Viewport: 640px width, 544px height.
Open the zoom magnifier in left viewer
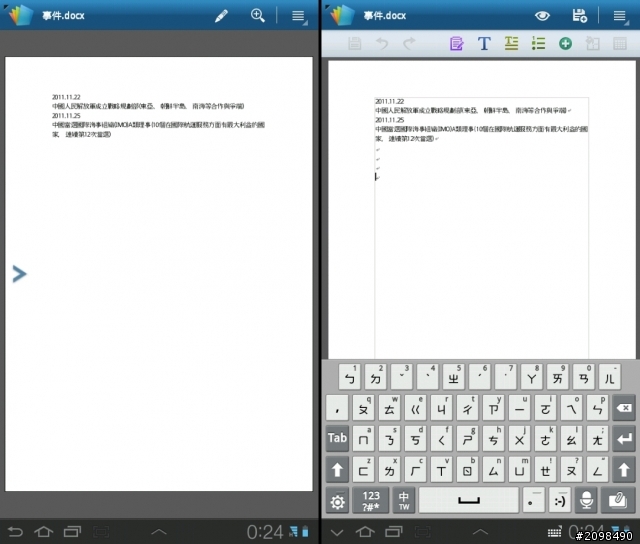tap(258, 16)
